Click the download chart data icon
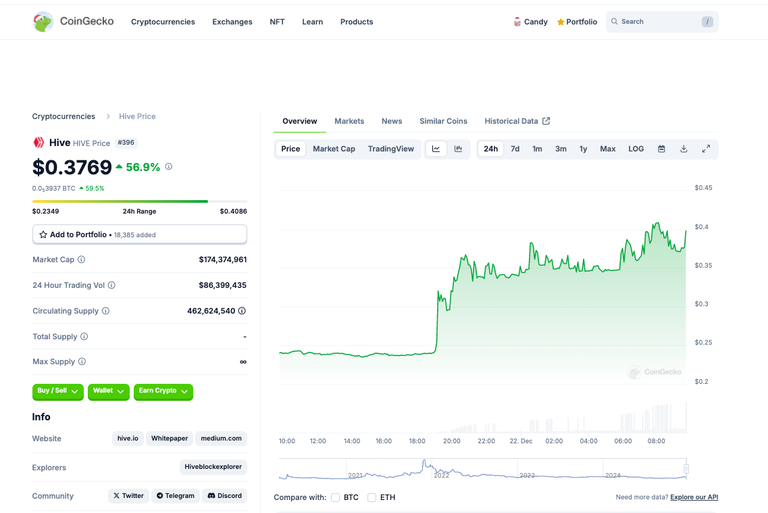 684,149
